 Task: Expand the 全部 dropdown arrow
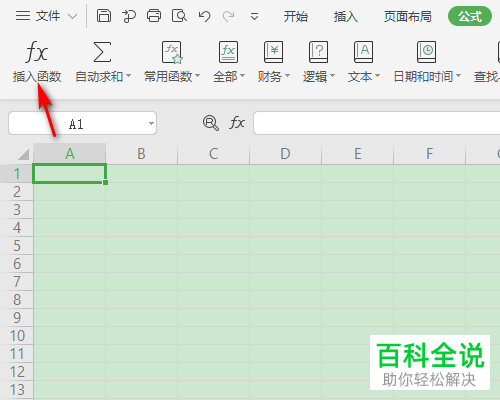[243, 76]
